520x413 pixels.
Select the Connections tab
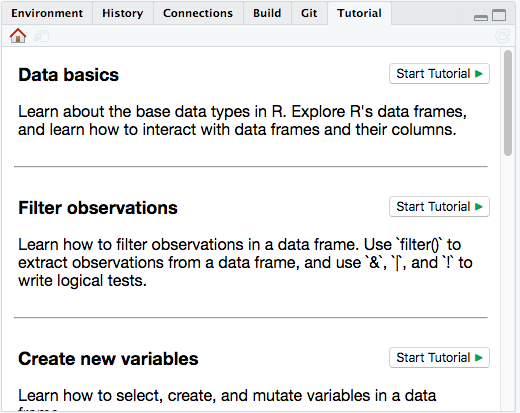click(x=198, y=13)
